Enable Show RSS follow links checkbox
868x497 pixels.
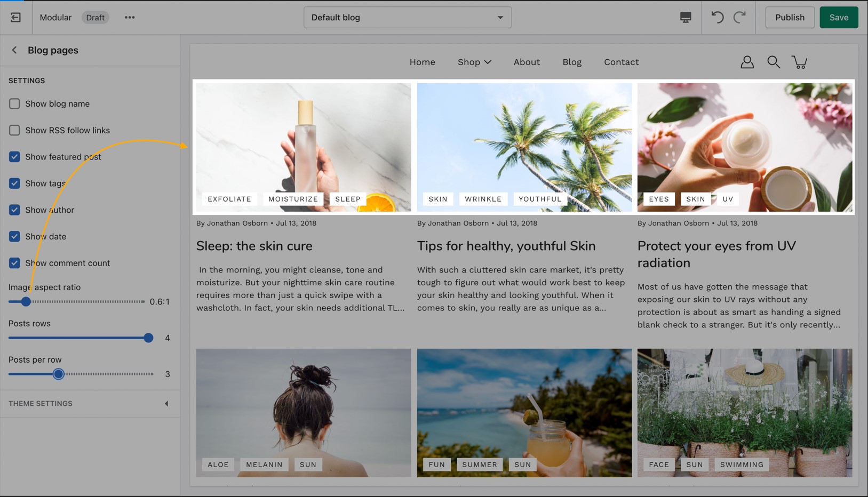coord(14,130)
